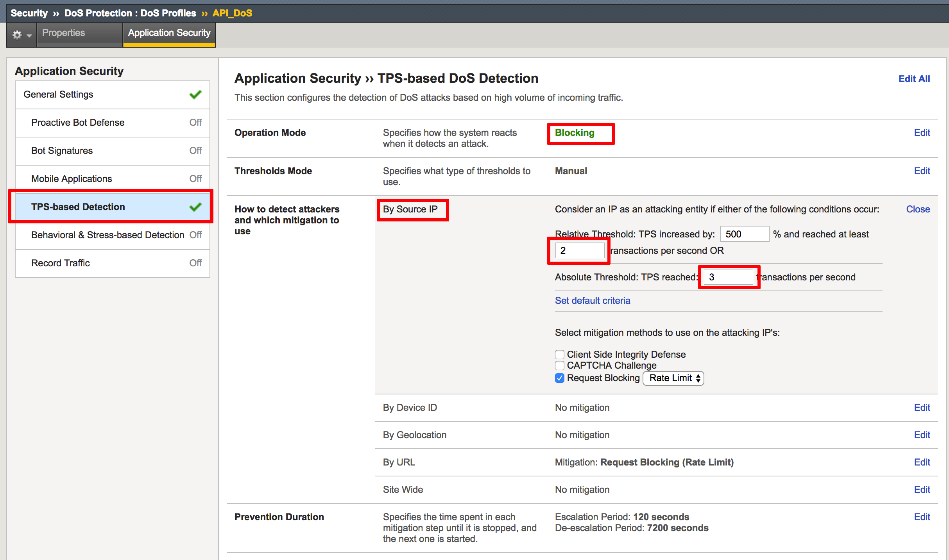Viewport: 949px width, 560px height.
Task: Click the green checkmark beside General Settings
Action: [195, 95]
